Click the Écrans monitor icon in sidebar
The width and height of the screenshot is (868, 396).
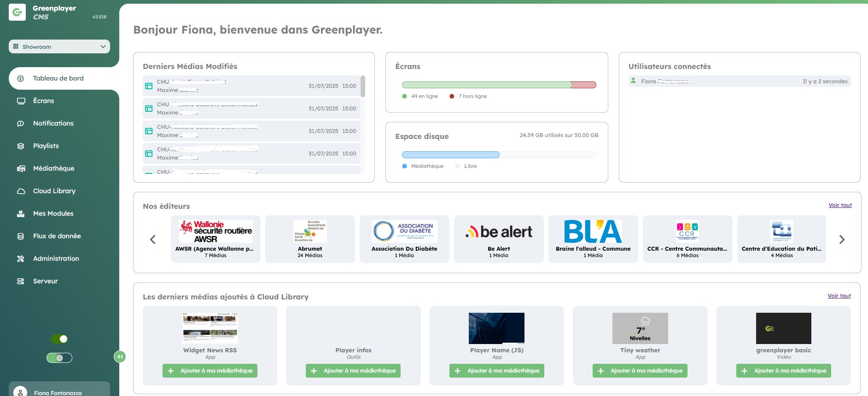point(21,101)
